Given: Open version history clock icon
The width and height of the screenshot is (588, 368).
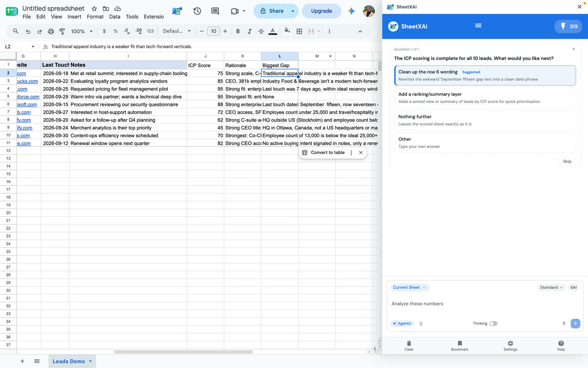Looking at the screenshot, I should coord(197,11).
